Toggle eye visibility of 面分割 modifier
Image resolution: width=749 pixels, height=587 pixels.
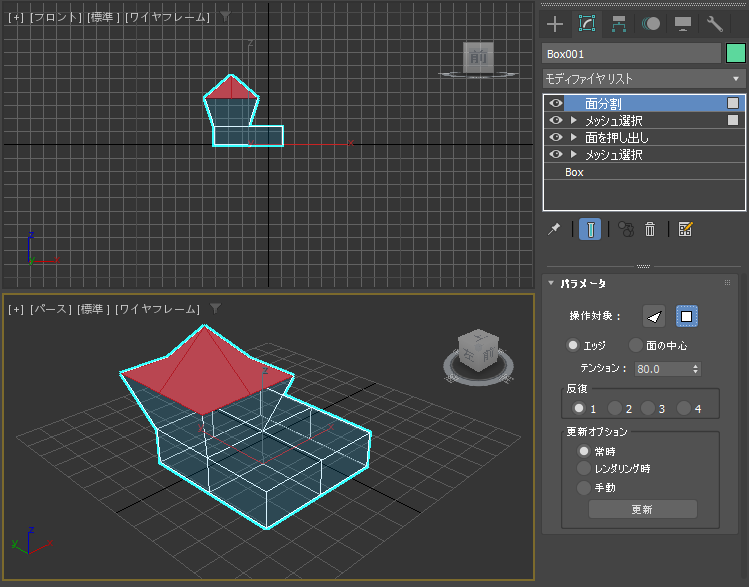(x=555, y=103)
